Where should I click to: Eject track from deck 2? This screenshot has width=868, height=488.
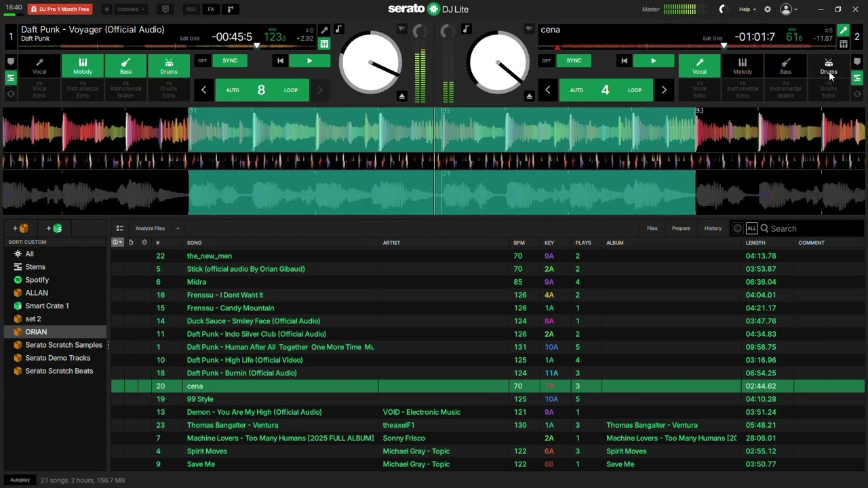click(x=530, y=96)
